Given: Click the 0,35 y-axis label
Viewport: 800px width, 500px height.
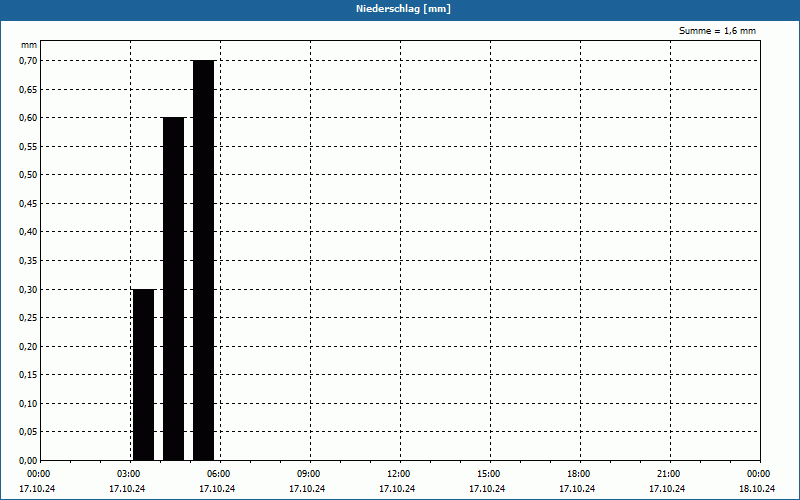Looking at the screenshot, I should pyautogui.click(x=28, y=261).
